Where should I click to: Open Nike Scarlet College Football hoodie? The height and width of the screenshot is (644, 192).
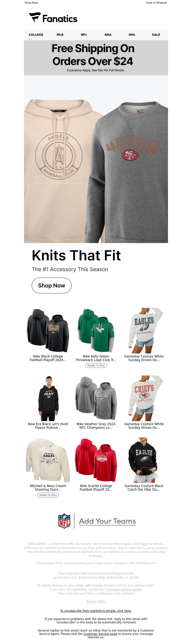click(x=96, y=460)
